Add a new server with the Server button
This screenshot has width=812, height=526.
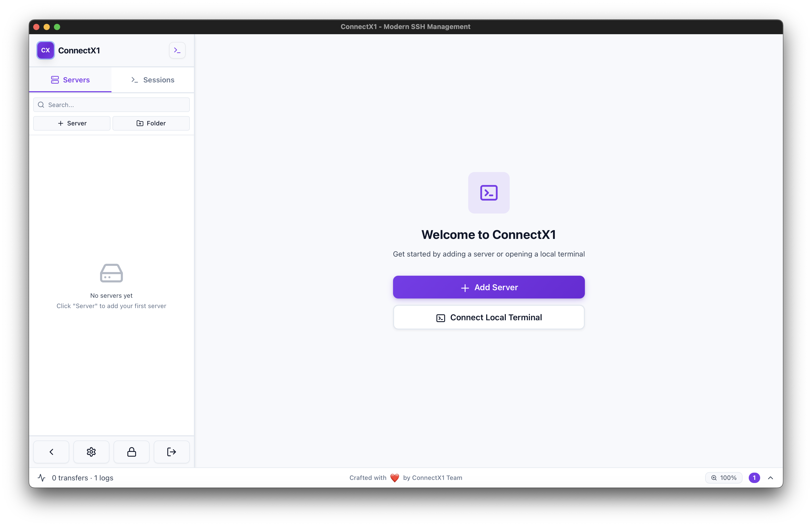(72, 123)
